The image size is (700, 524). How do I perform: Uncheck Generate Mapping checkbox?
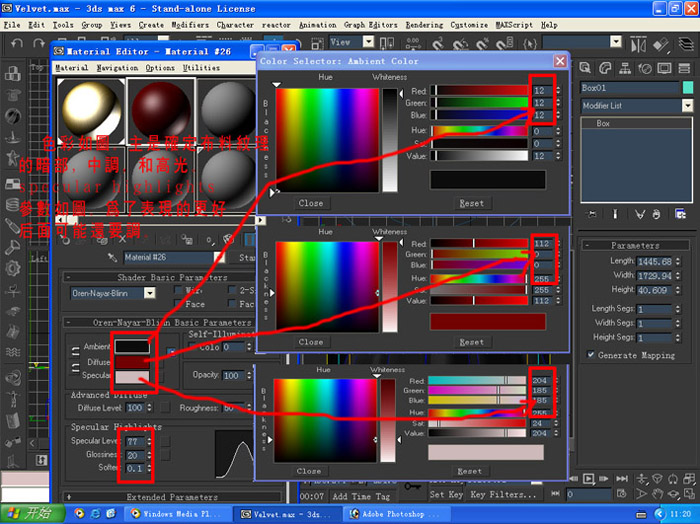point(590,355)
